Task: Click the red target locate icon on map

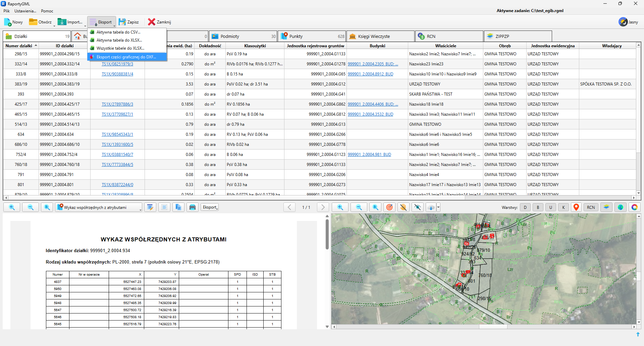Action: coord(389,207)
